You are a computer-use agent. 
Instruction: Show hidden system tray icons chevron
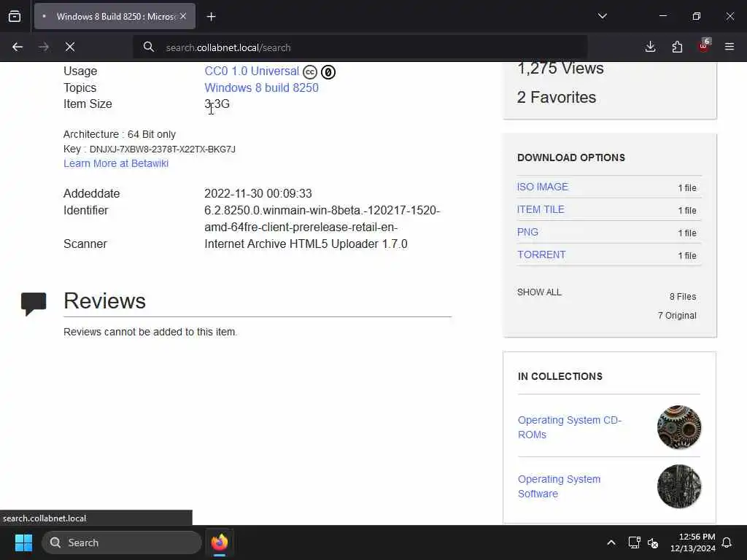pos(611,542)
